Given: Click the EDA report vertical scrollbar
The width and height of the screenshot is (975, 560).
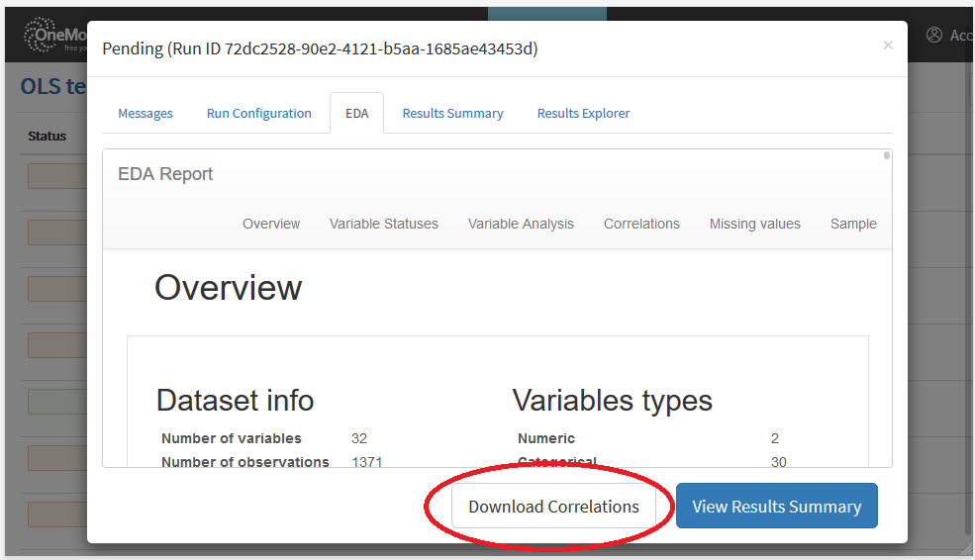Looking at the screenshot, I should click(887, 155).
